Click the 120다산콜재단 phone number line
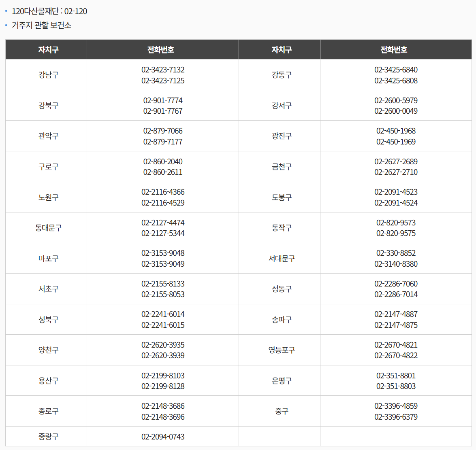 49,11
